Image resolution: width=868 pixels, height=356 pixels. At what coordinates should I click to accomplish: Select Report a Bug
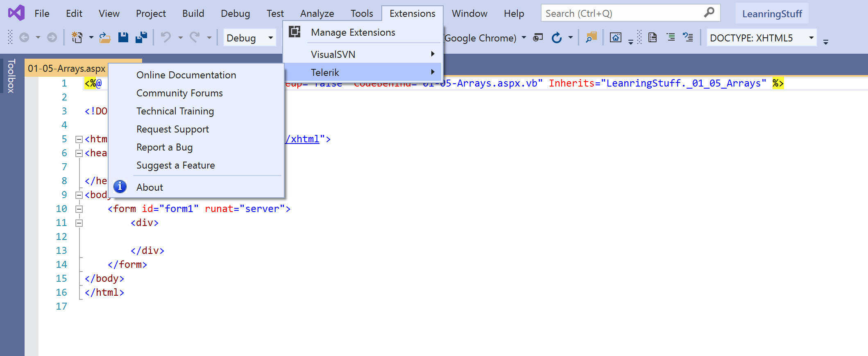click(x=196, y=147)
